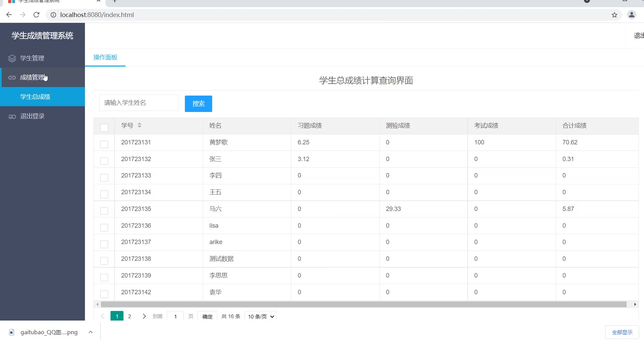Screen dimensions: 644x340
Task: Check the row for 王五
Action: 104,194
